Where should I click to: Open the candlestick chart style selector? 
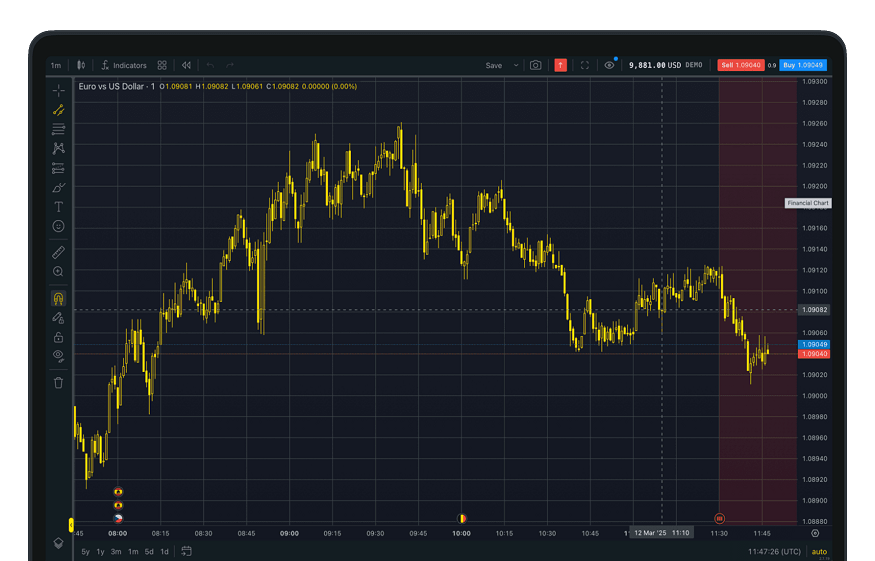[81, 65]
